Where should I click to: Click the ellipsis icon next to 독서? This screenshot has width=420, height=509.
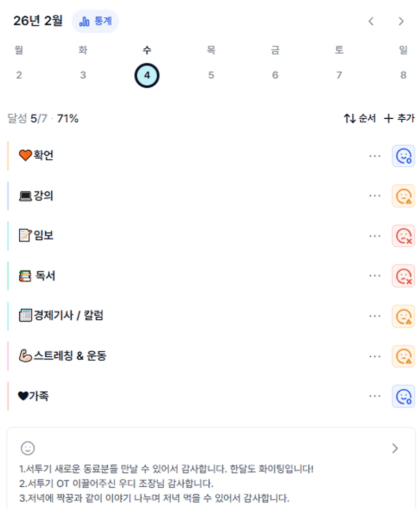click(x=375, y=276)
